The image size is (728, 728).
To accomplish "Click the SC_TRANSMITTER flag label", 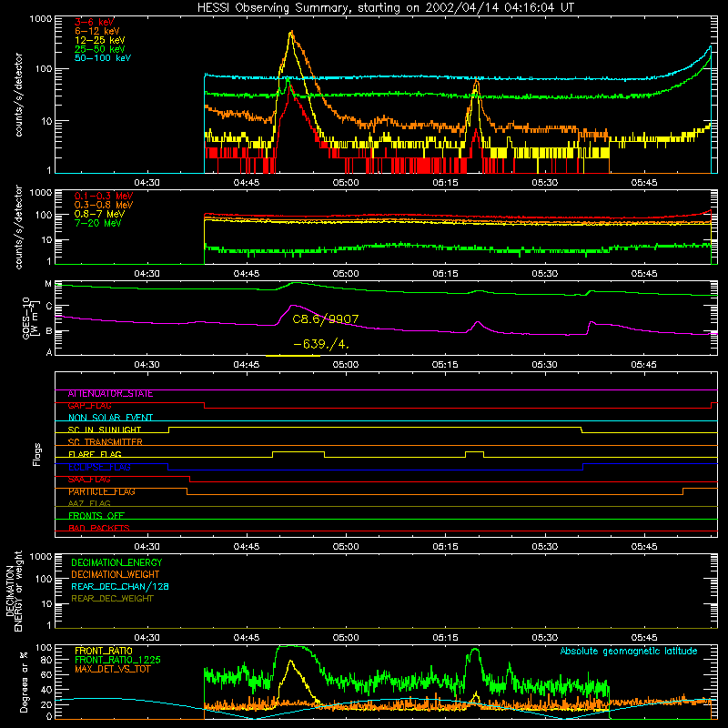I will [105, 442].
